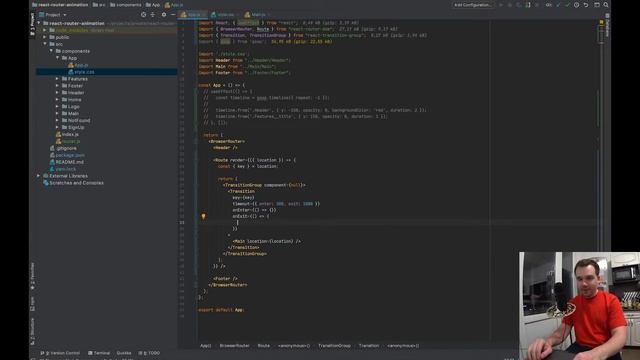The height and width of the screenshot is (360, 640).
Task: Collapse the src folder arrow
Action: pos(45,44)
